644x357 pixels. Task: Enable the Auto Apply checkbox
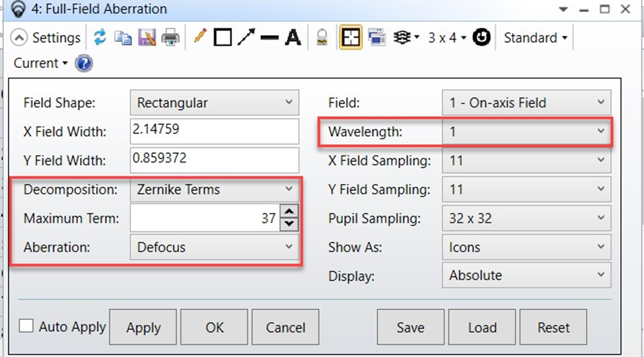click(x=26, y=326)
